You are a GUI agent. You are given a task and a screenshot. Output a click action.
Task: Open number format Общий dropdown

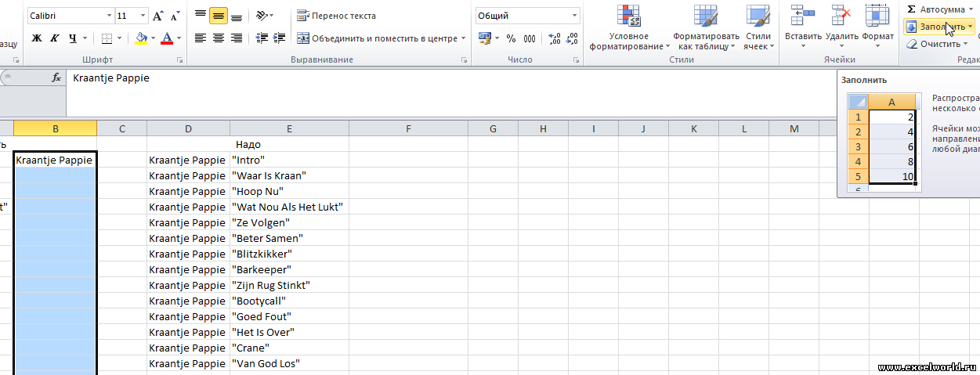(x=574, y=16)
